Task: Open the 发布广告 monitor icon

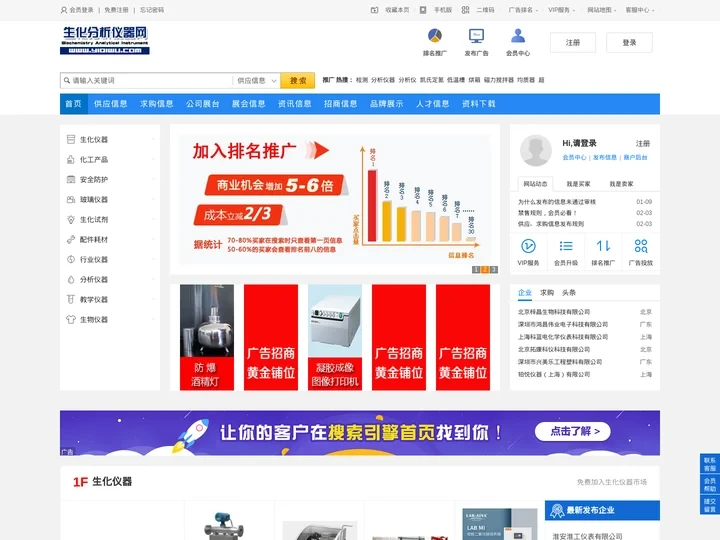Action: (x=476, y=35)
